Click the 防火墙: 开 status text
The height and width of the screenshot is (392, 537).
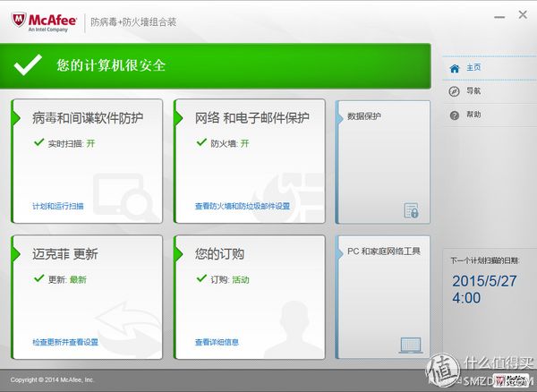click(230, 143)
